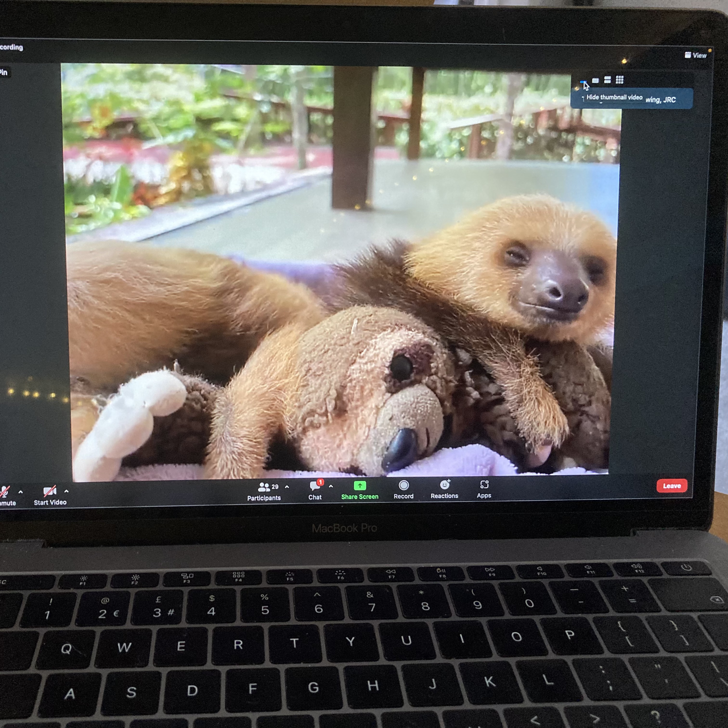Open the Chat panel
Viewport: 728px width, 728px height.
(x=315, y=486)
